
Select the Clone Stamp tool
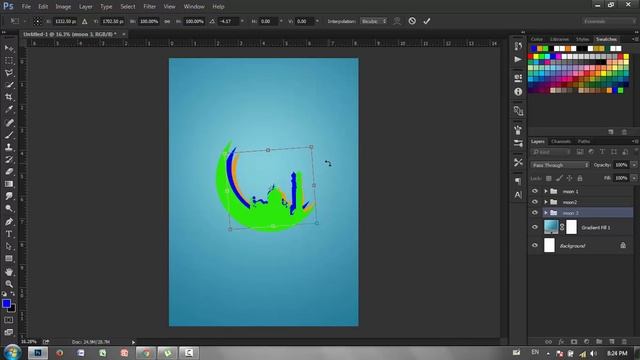[9, 147]
